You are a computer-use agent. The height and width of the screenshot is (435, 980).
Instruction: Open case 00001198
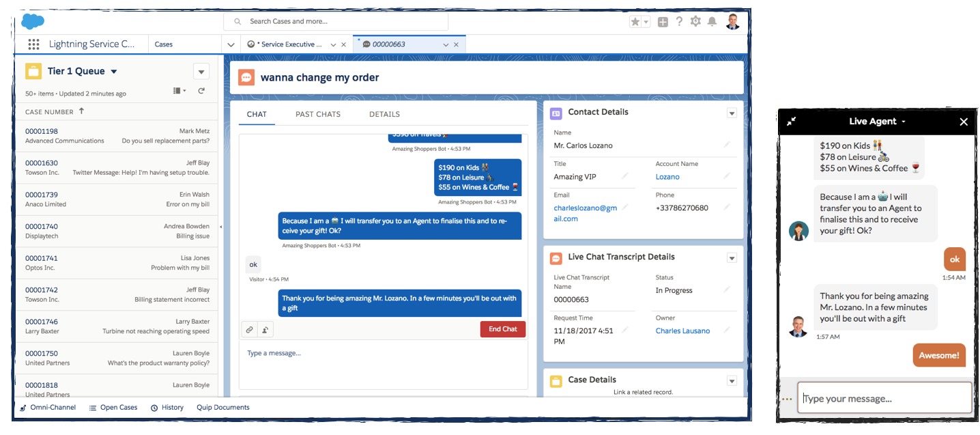[x=42, y=131]
